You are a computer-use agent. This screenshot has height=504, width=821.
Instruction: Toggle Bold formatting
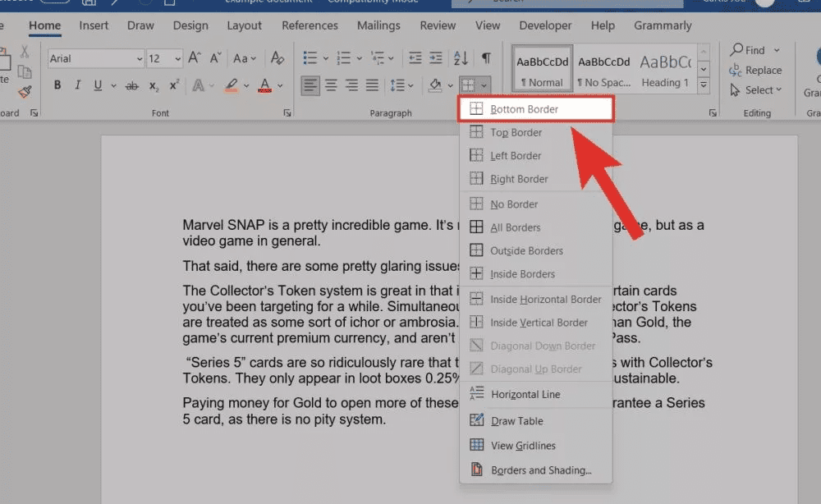pyautogui.click(x=57, y=85)
